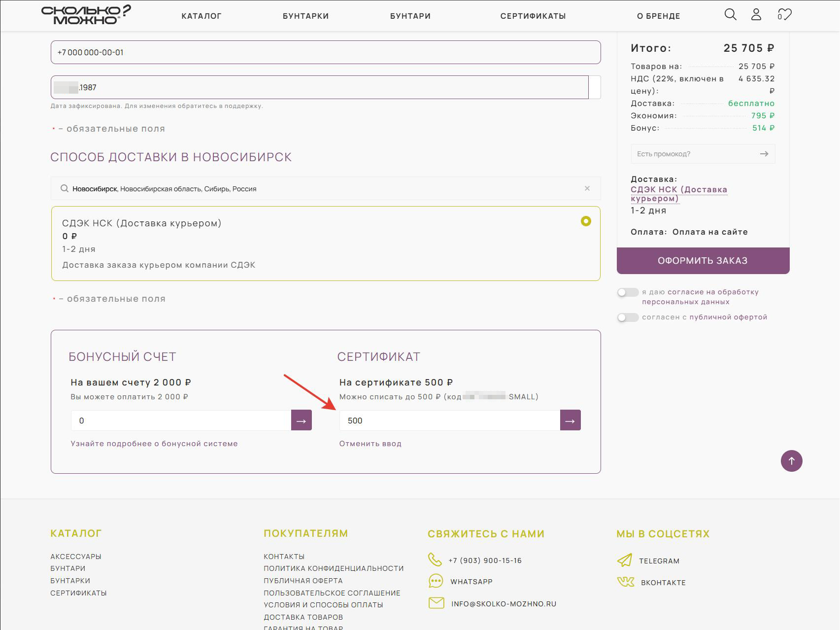Open the favorites heart icon
The image size is (840, 630).
tap(784, 15)
